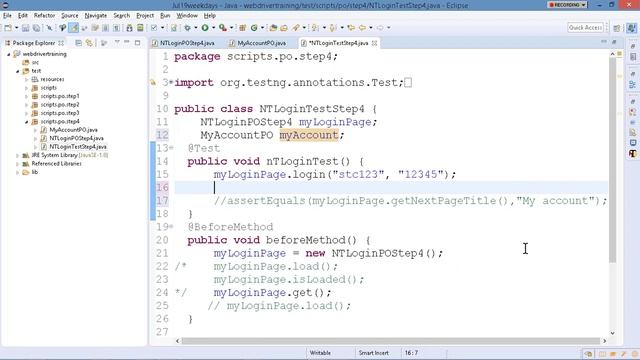Fold the @Test method at line 13
This screenshot has width=640, height=360.
click(171, 148)
